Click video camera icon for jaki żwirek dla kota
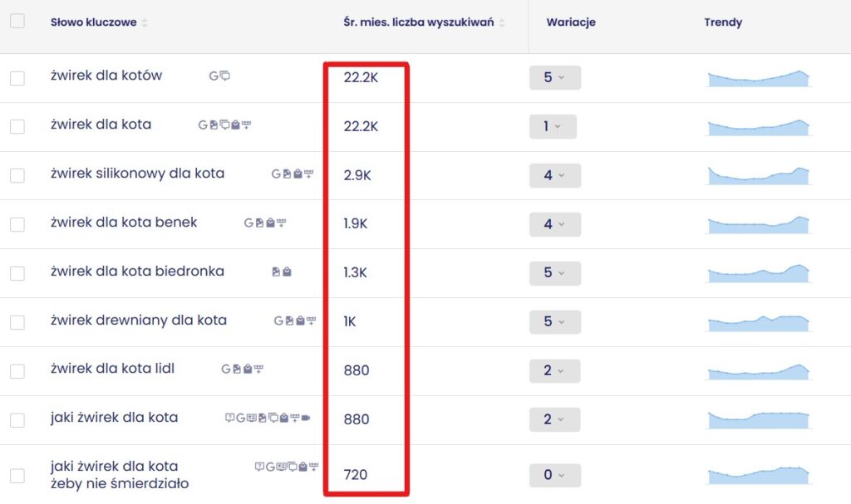The width and height of the screenshot is (851, 504). (x=306, y=418)
